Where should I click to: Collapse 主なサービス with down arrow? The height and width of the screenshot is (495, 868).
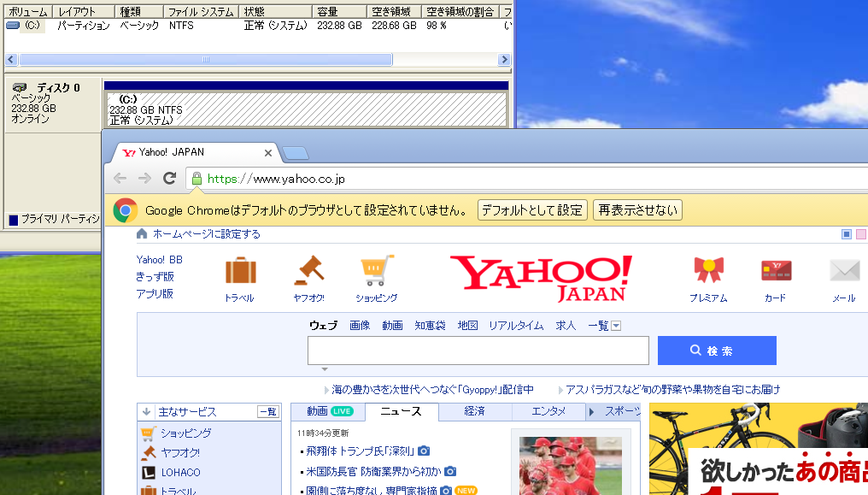pos(146,411)
